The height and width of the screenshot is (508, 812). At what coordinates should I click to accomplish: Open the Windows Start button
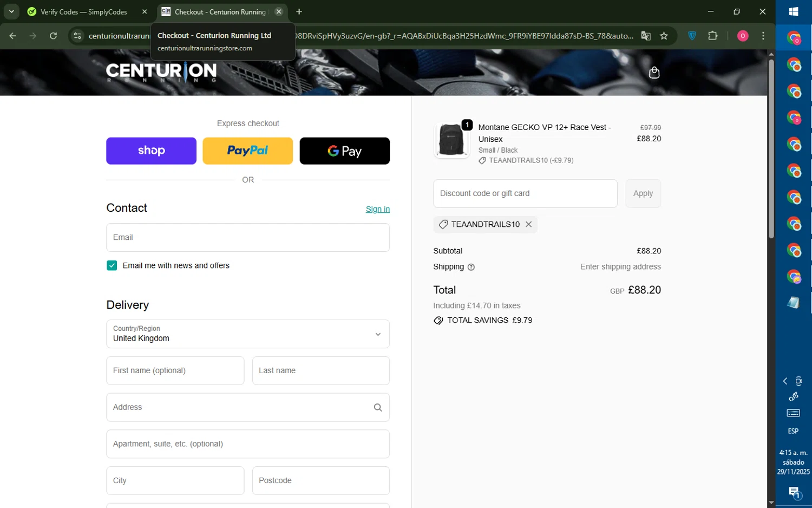click(x=794, y=11)
